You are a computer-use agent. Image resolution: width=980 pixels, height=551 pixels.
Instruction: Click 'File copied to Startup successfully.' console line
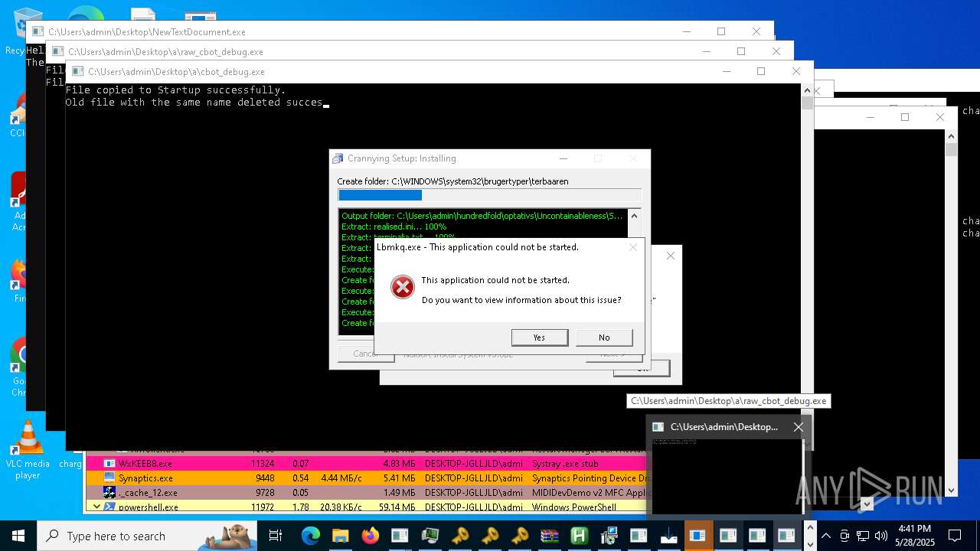coord(175,90)
